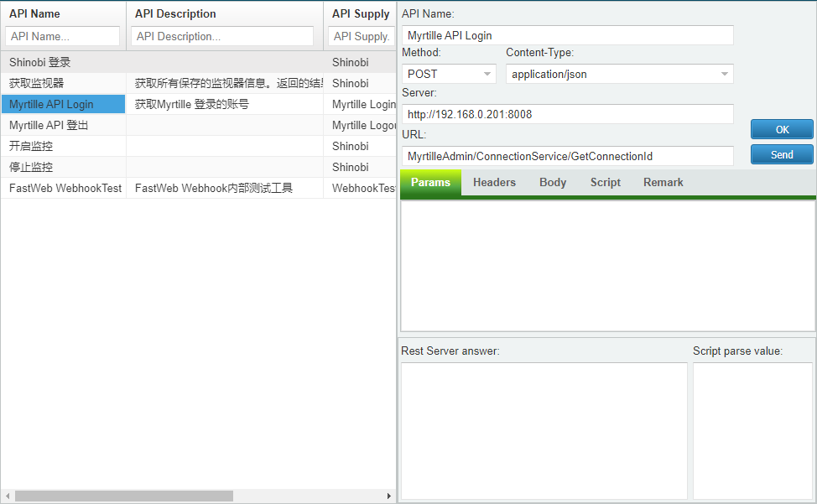This screenshot has height=504, width=817.
Task: Click the Send button
Action: (782, 154)
